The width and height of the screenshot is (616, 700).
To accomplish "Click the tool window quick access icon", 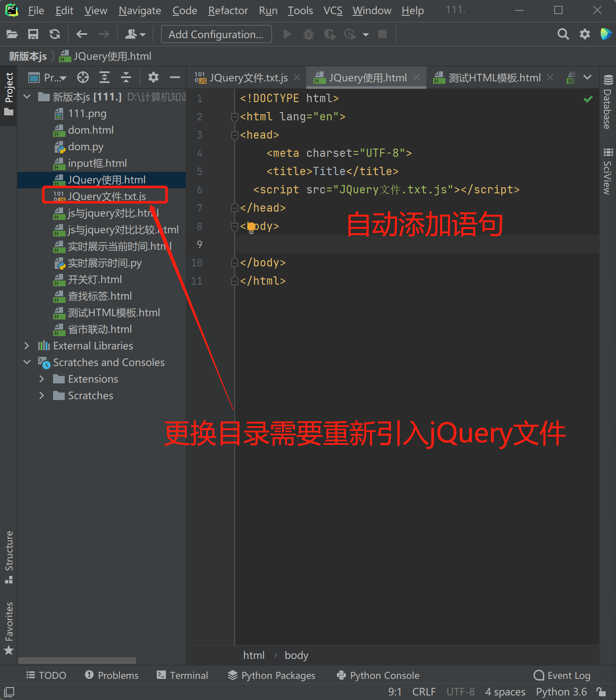I will pyautogui.click(x=9, y=692).
